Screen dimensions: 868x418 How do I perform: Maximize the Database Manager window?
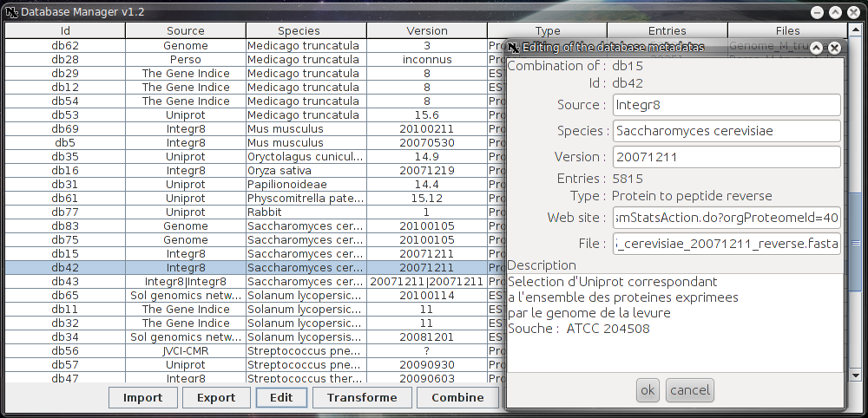click(x=835, y=12)
